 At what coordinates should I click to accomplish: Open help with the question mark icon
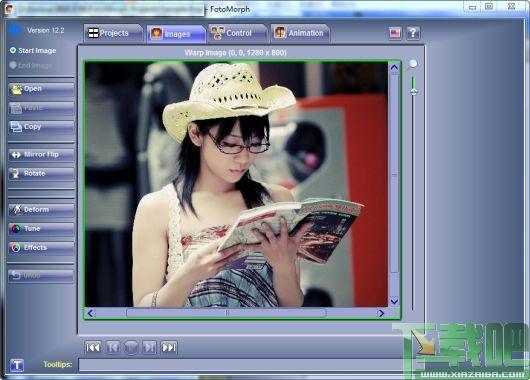(413, 33)
